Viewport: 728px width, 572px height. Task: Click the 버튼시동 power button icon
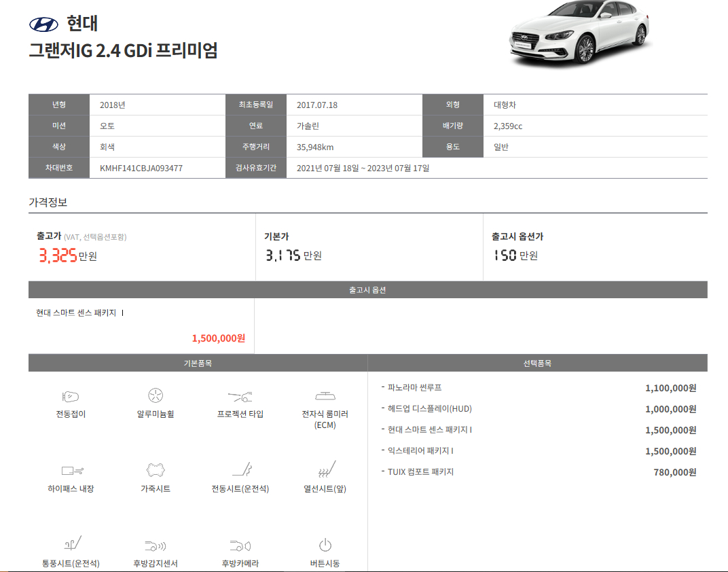[x=325, y=545]
